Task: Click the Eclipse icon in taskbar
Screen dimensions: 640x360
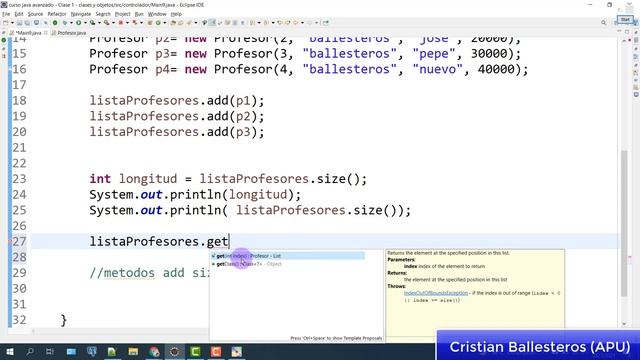Action: (x=175, y=351)
